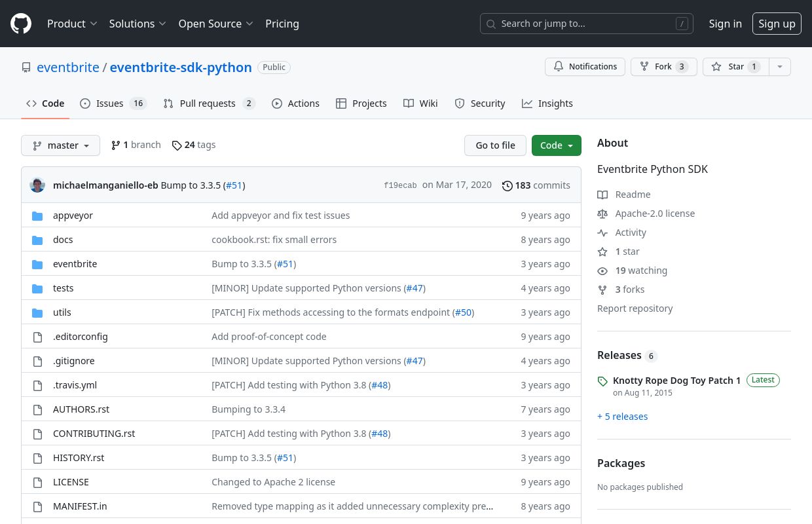Click the star icon next to 1 star
This screenshot has width=812, height=524.
[x=602, y=252]
